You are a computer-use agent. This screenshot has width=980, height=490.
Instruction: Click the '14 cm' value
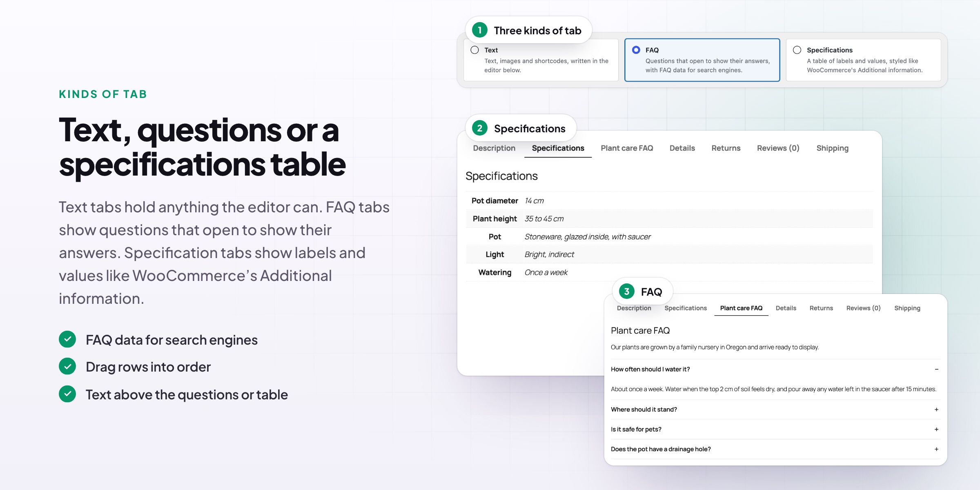(x=534, y=201)
